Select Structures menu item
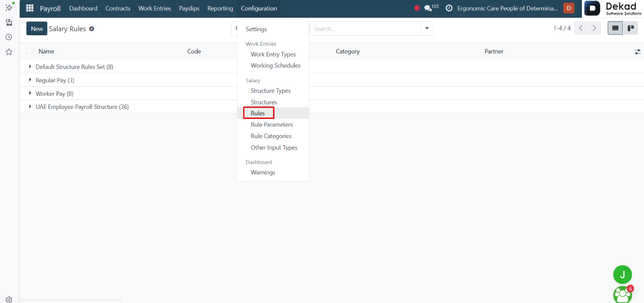This screenshot has height=303, width=644. click(264, 102)
